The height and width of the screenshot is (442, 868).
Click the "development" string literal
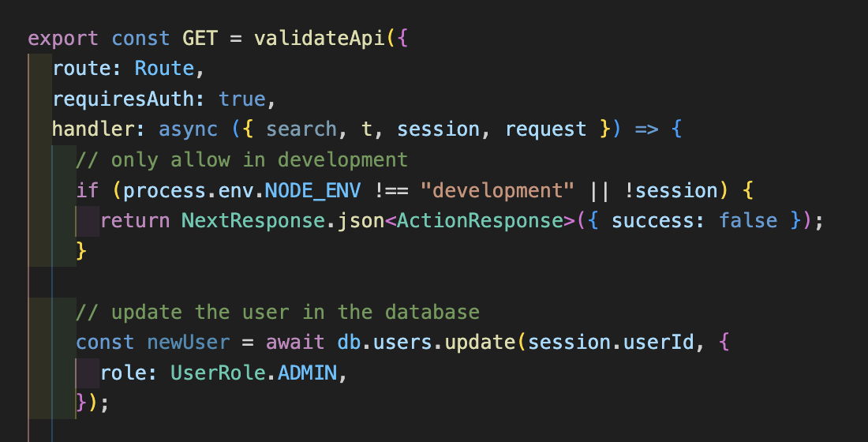tap(498, 190)
